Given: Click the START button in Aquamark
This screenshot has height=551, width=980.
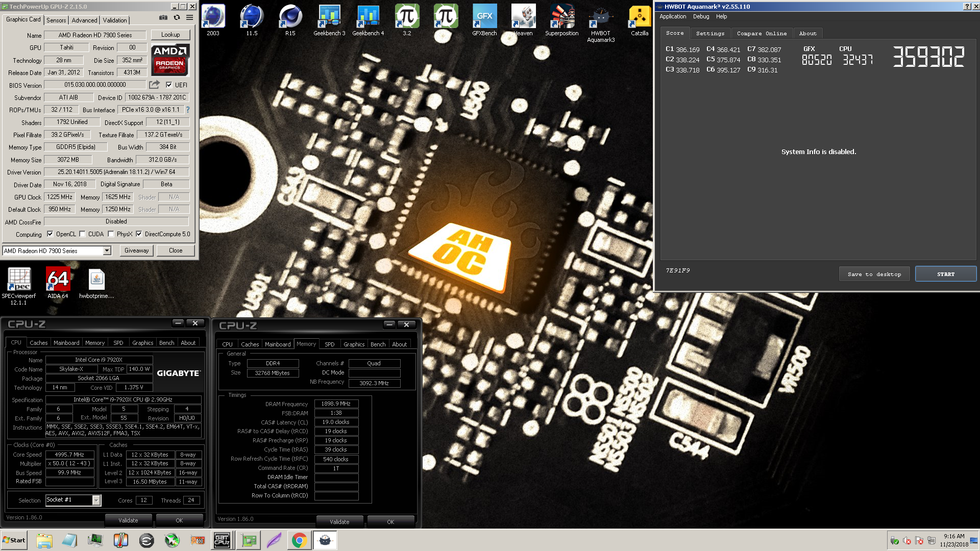Looking at the screenshot, I should (946, 274).
